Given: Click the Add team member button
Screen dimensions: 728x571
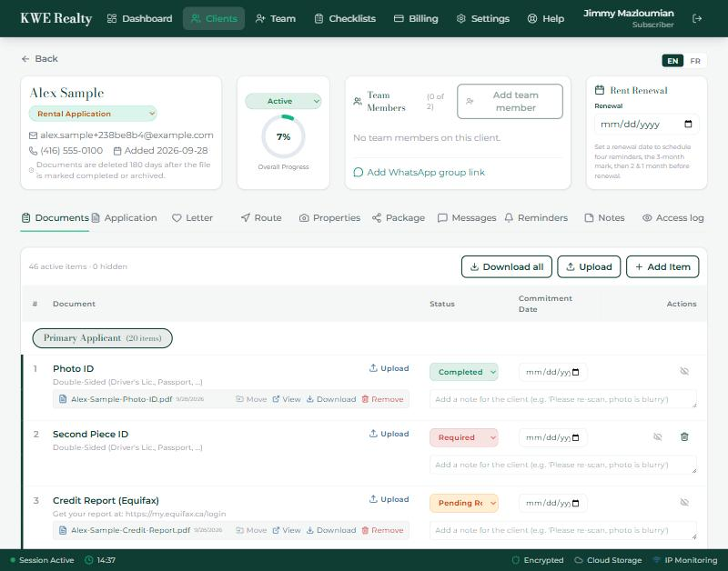Looking at the screenshot, I should pyautogui.click(x=510, y=101).
